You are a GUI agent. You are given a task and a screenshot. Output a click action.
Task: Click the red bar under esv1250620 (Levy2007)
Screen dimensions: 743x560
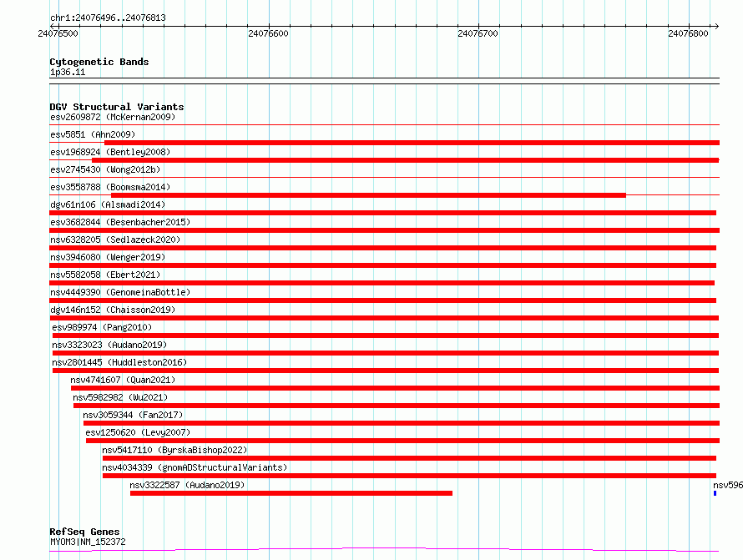402,441
